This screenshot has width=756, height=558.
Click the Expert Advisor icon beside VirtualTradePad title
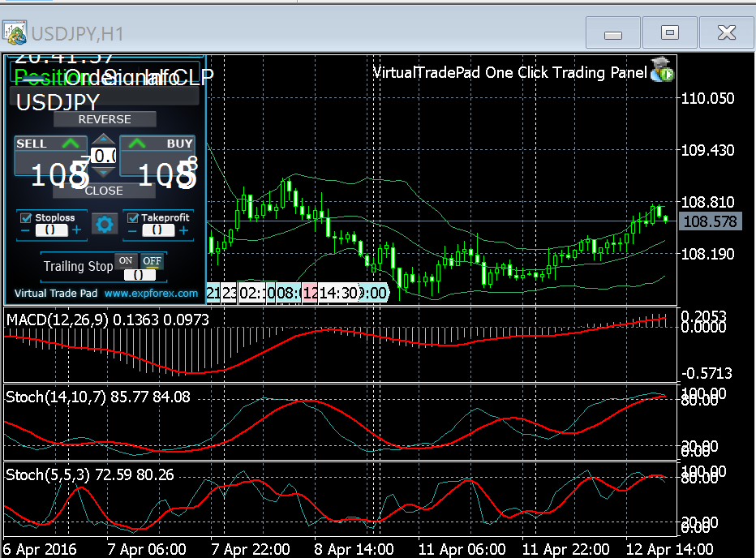tap(663, 71)
